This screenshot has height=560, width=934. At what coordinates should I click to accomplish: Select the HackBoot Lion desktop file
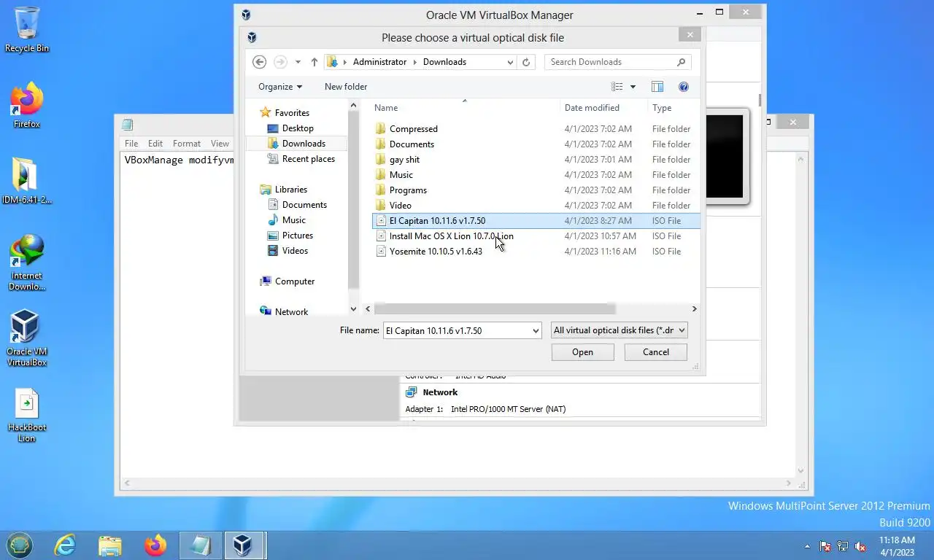coord(27,416)
